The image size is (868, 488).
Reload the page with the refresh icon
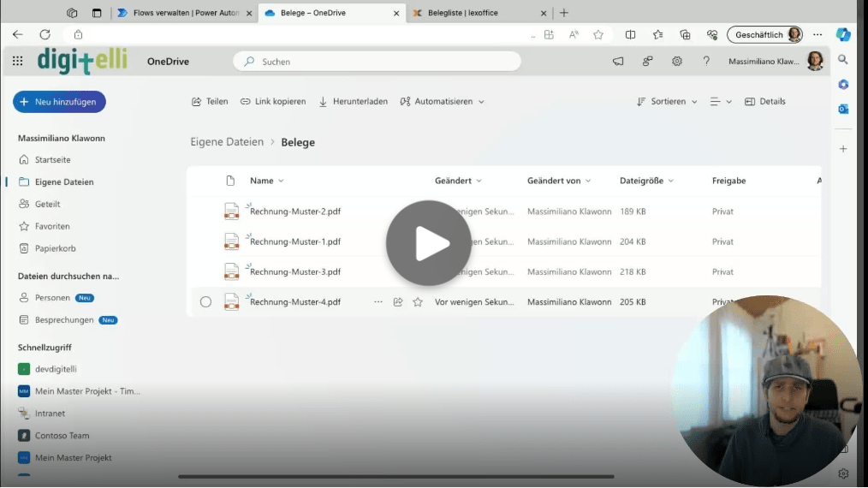click(45, 34)
